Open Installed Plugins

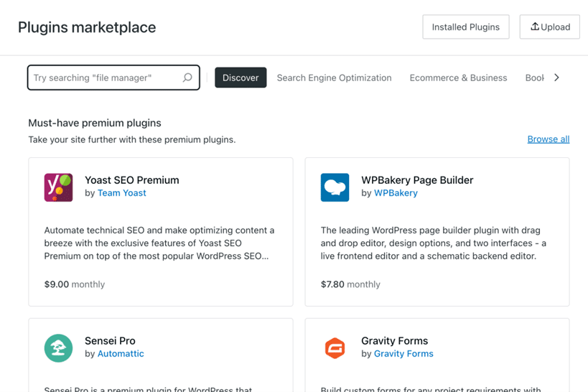tap(466, 27)
